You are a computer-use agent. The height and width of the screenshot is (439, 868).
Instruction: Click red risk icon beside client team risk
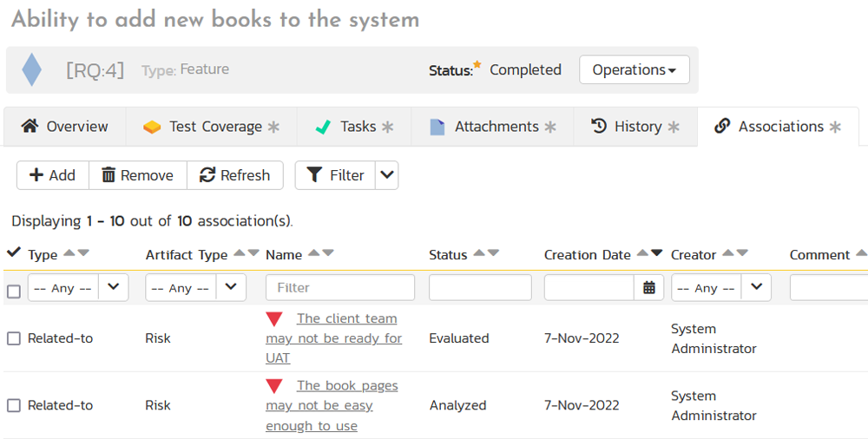(274, 319)
